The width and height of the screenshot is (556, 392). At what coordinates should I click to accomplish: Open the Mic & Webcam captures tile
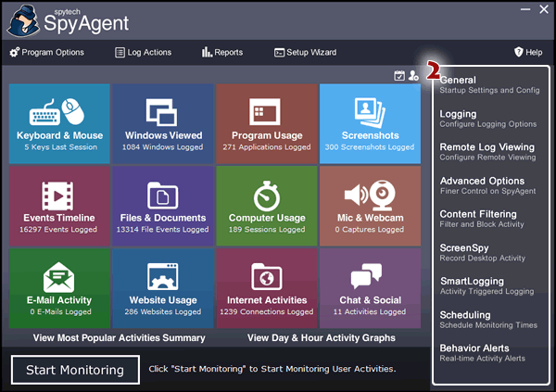[x=370, y=205]
